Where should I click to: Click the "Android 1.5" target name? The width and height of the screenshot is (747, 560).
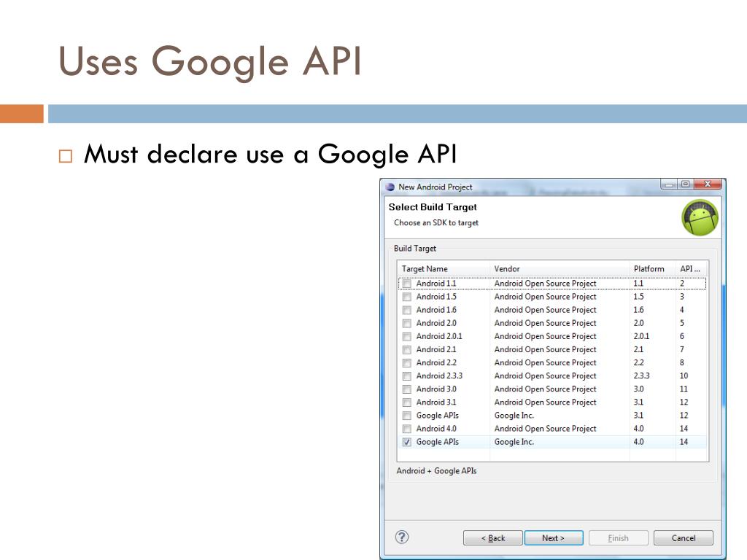tap(436, 297)
